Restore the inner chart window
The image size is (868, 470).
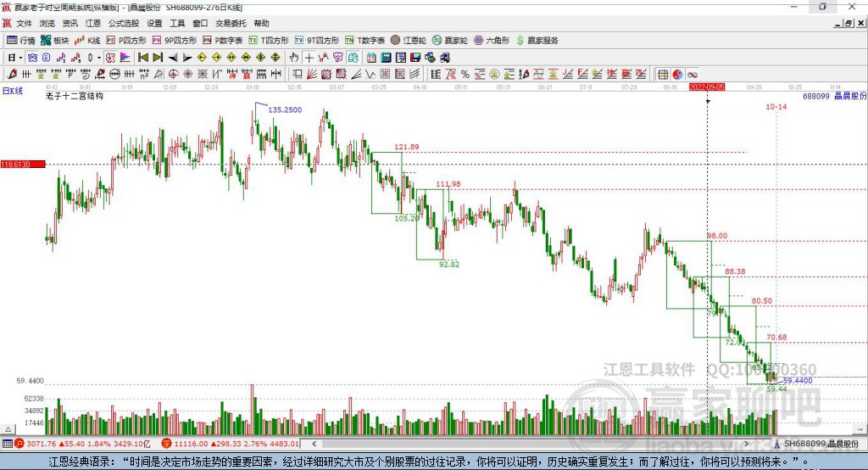[849, 23]
